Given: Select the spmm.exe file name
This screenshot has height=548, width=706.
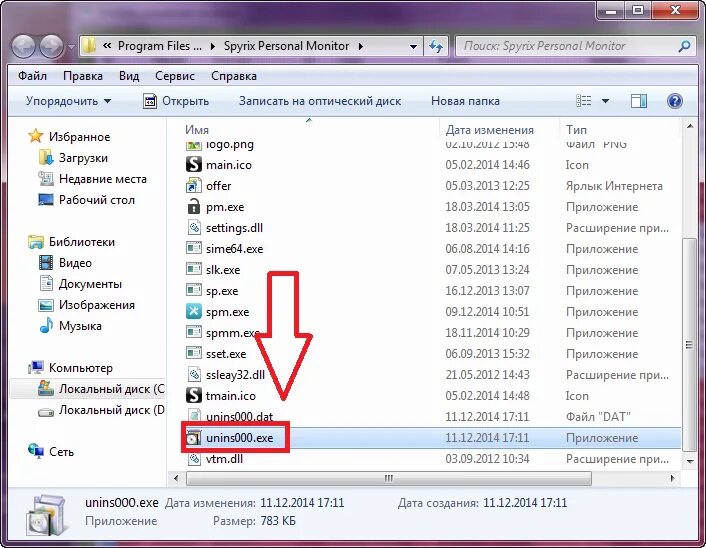Looking at the screenshot, I should [232, 333].
